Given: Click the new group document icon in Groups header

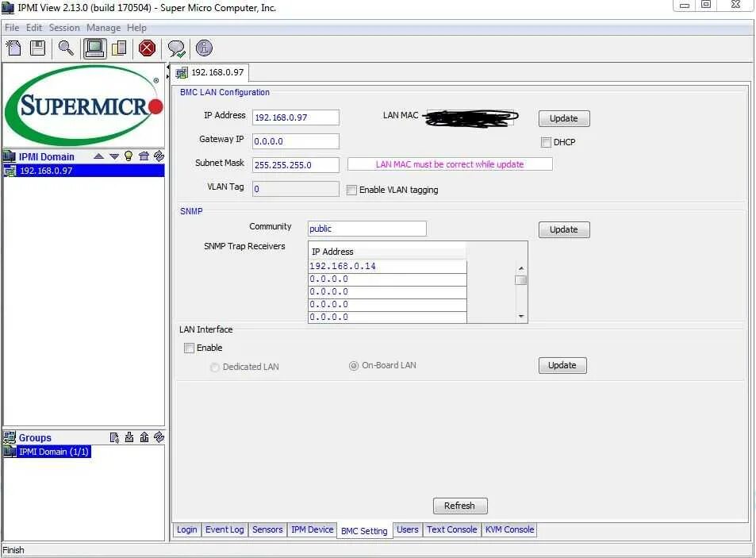Looking at the screenshot, I should point(114,437).
